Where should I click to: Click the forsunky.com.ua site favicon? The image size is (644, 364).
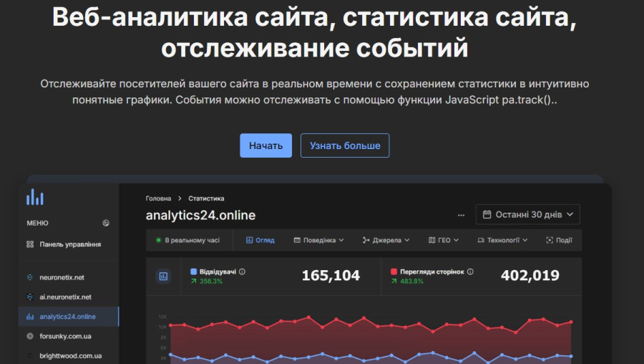point(30,336)
